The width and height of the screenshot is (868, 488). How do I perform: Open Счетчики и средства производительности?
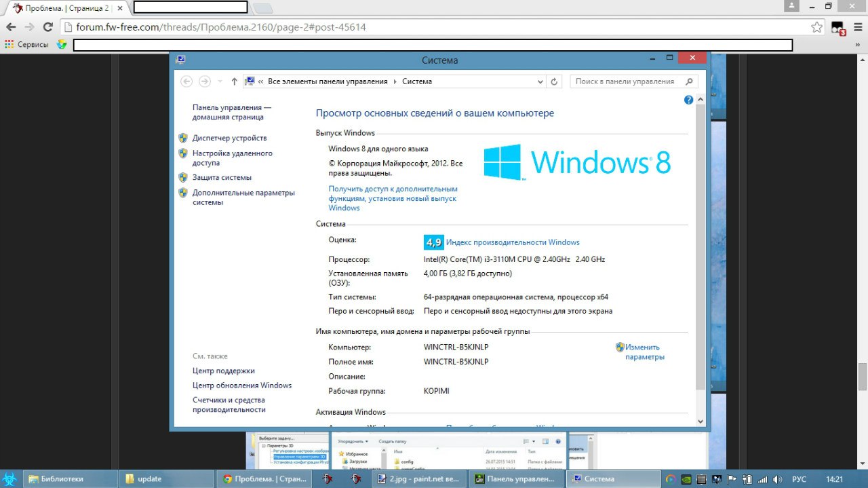coord(229,405)
